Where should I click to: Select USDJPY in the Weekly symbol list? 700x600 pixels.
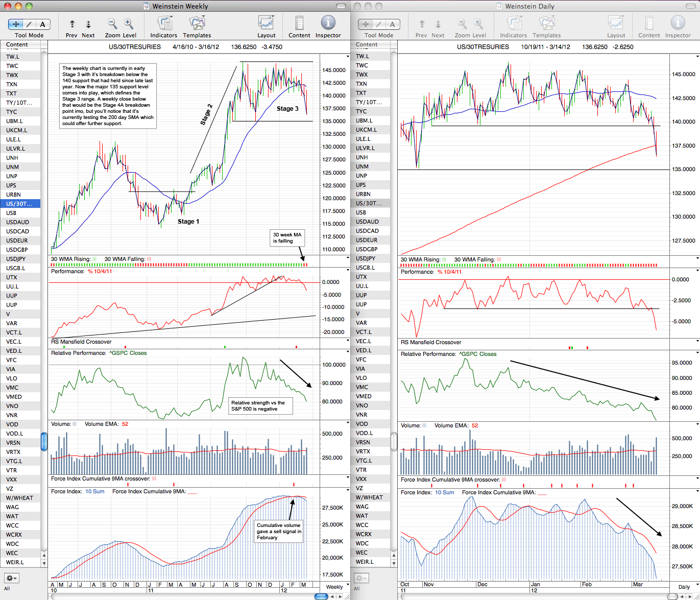[x=20, y=259]
